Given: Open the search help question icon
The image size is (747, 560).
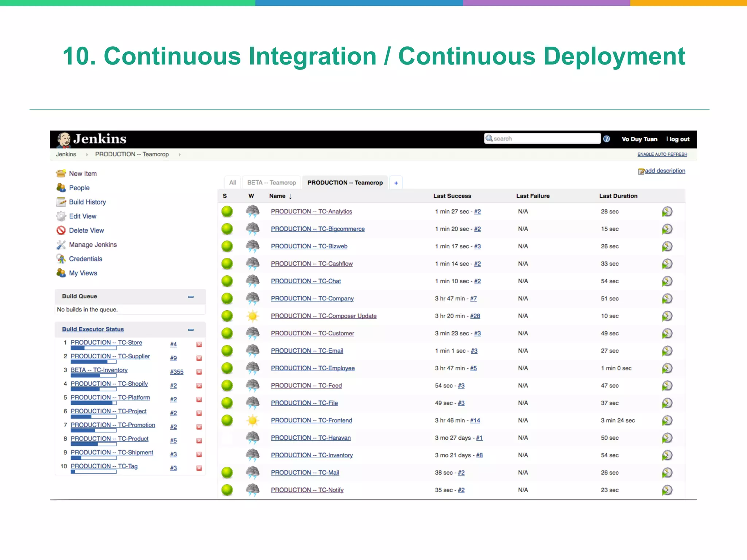Looking at the screenshot, I should pos(607,139).
